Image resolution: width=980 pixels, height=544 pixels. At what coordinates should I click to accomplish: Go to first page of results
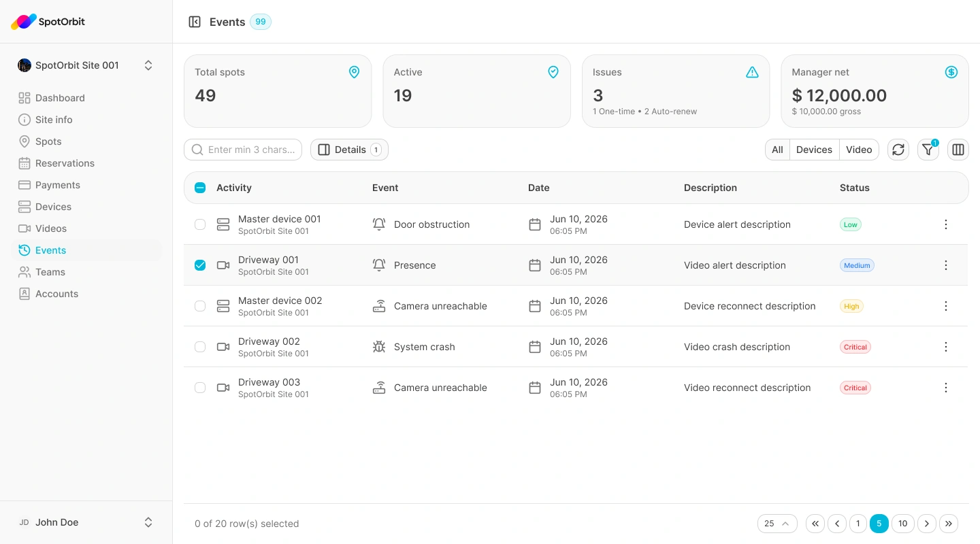[x=815, y=524]
